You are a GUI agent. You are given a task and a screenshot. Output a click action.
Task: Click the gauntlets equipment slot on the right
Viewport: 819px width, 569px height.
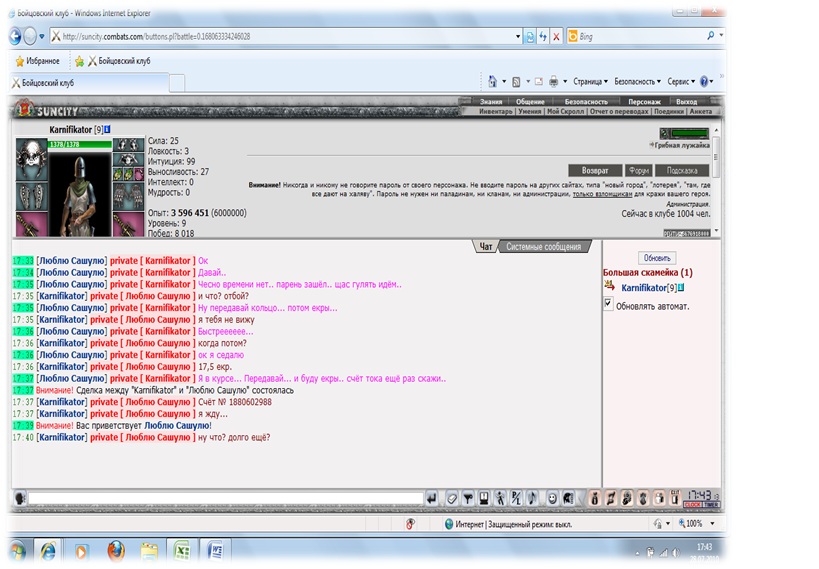128,195
